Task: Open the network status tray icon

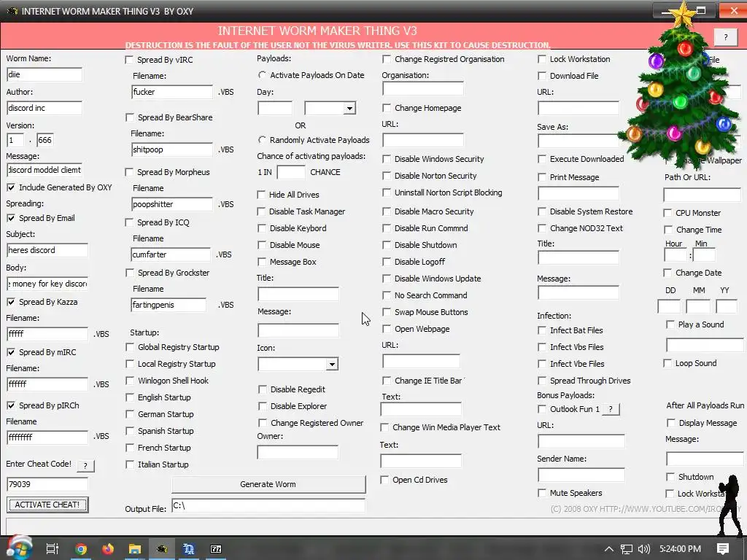Action: point(626,549)
